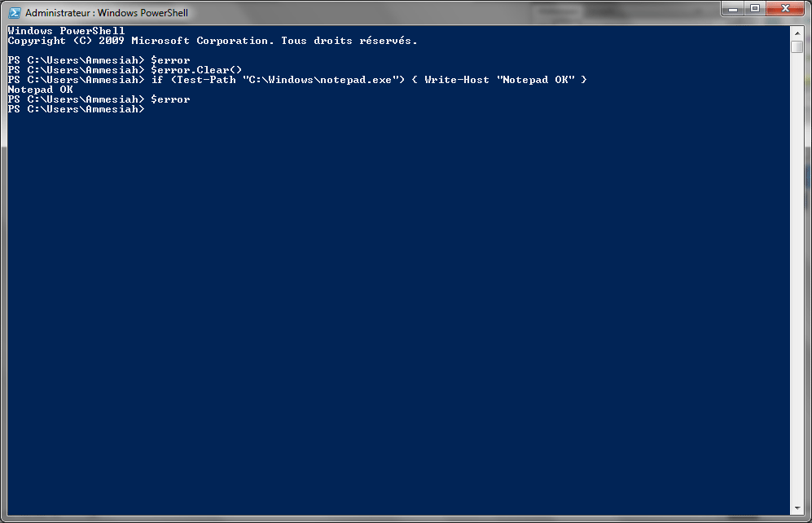Click the 'Notepad OK' output line
Viewport: 812px width, 523px height.
click(41, 89)
